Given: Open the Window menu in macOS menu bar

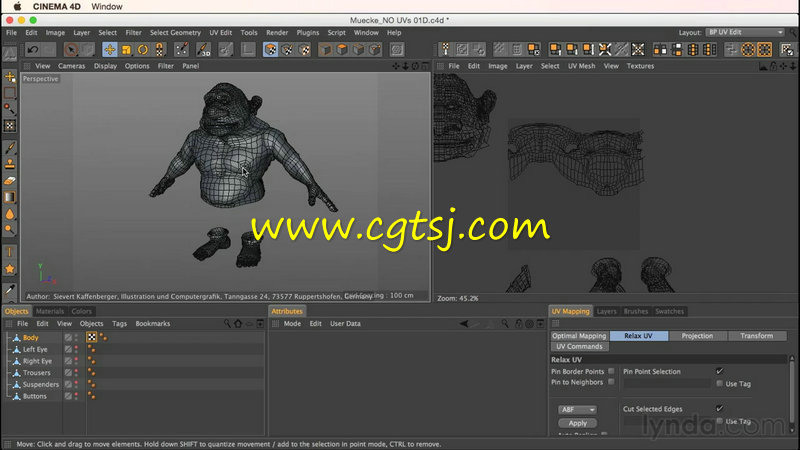Looking at the screenshot, I should (x=107, y=7).
